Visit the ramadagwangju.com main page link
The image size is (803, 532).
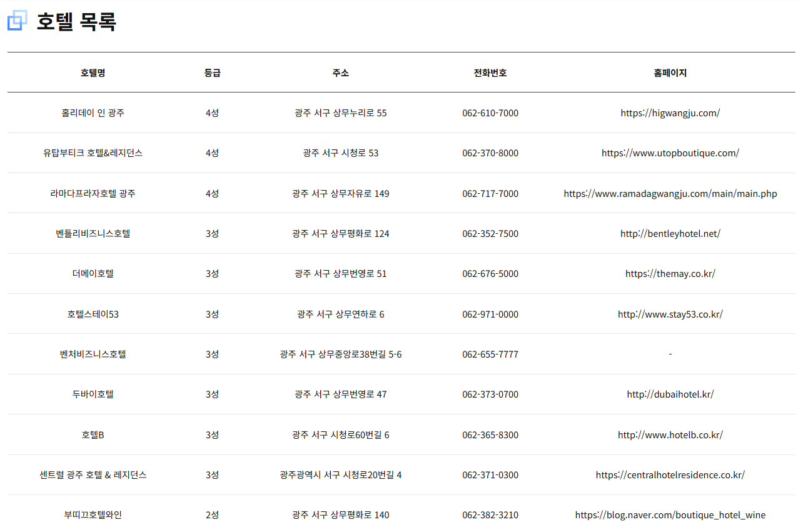coord(670,194)
